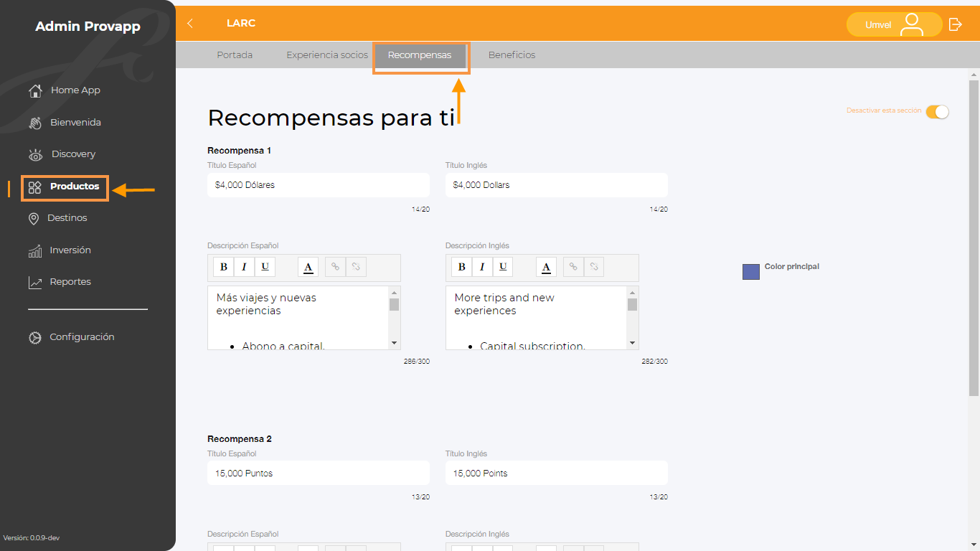Click inside Spanish description text area
The height and width of the screenshot is (551, 980).
pyautogui.click(x=298, y=318)
